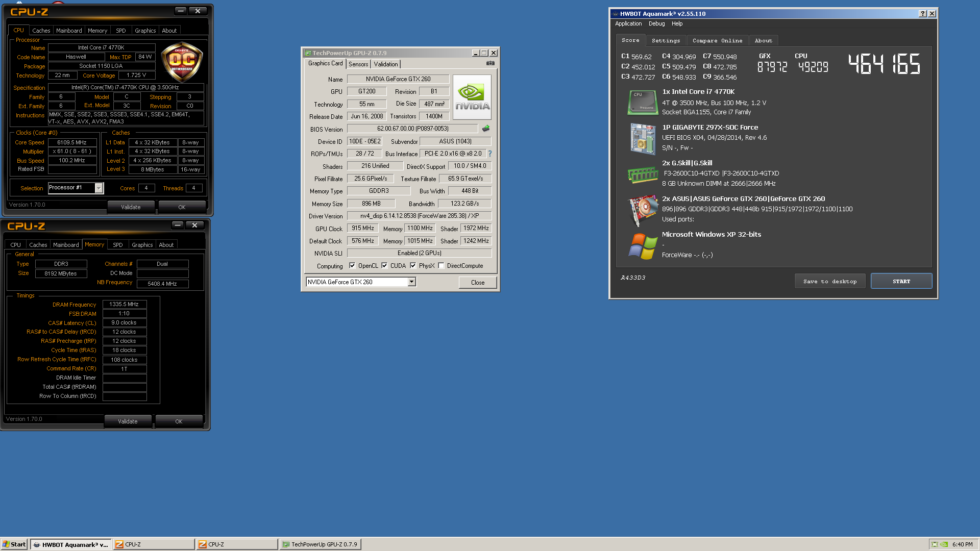Open the Memory tab in top CPU-Z

(97, 31)
